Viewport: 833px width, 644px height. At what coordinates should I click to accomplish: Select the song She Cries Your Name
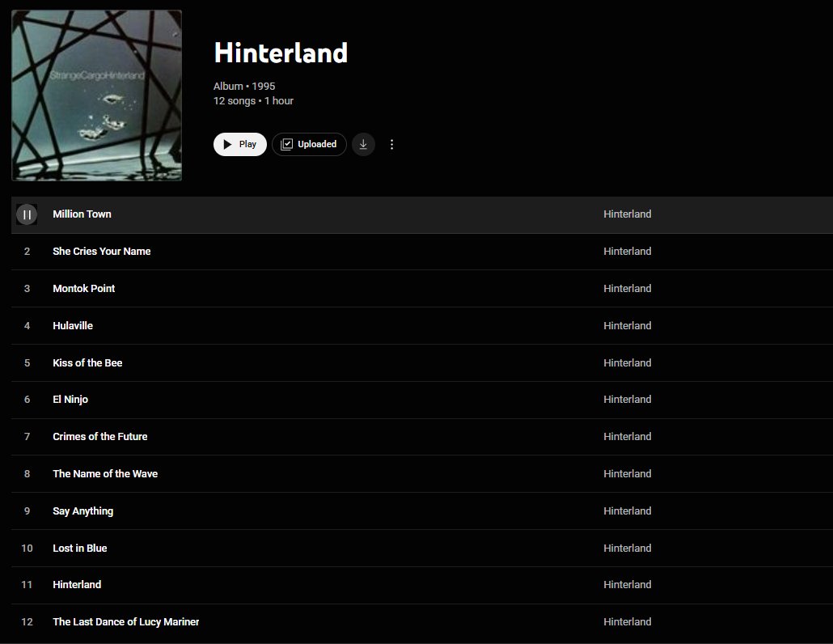[101, 252]
